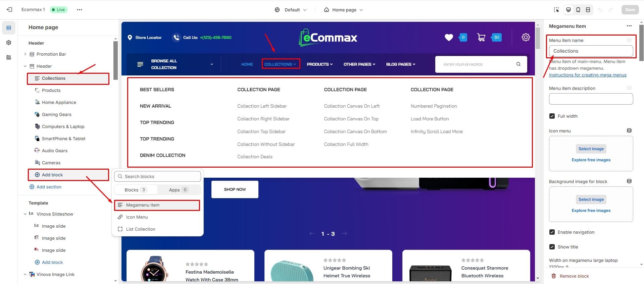Click the inspector selection tool icon
644x284 pixels.
point(556,10)
